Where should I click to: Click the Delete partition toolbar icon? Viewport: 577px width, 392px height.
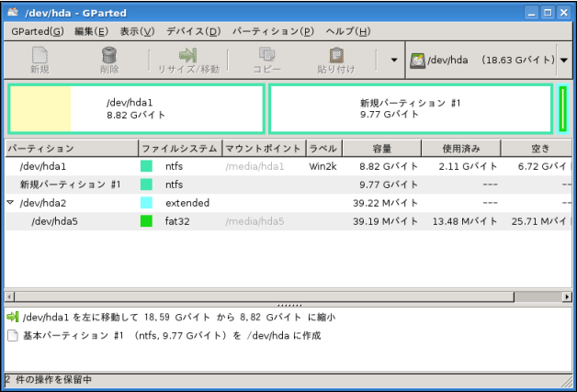tap(108, 56)
